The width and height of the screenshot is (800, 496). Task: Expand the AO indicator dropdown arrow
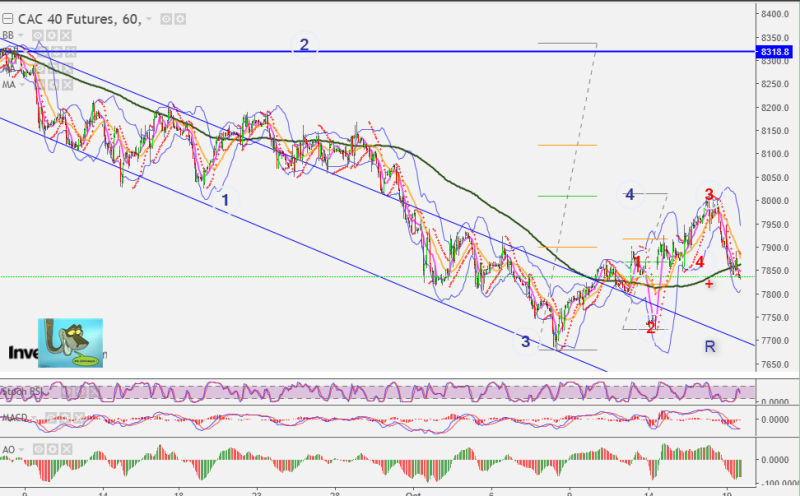tap(21, 450)
